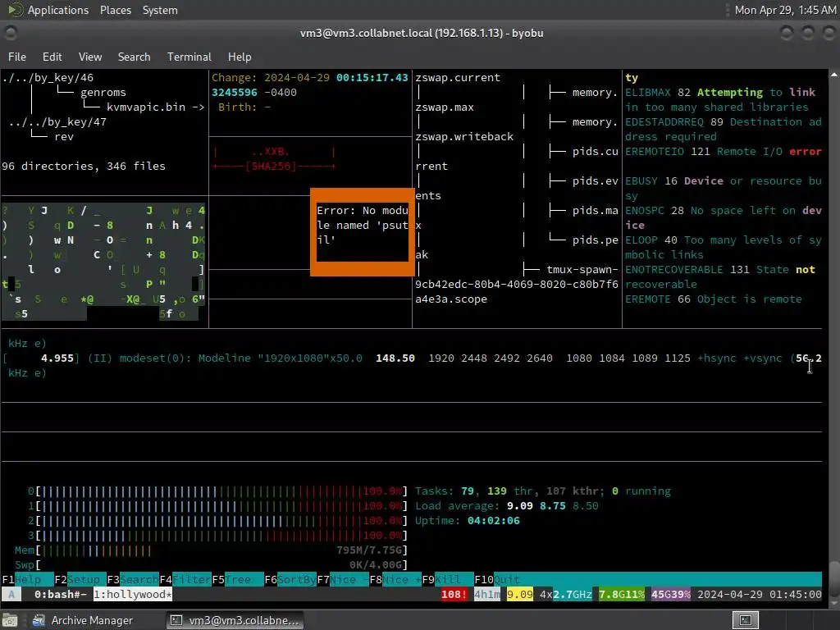
Task: Click F9 Kill in htop footer
Action: 447,580
